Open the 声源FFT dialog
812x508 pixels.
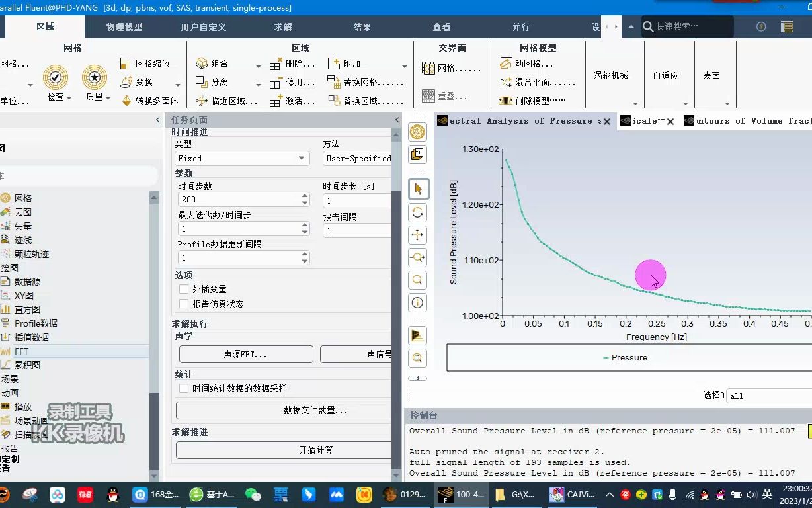click(245, 354)
